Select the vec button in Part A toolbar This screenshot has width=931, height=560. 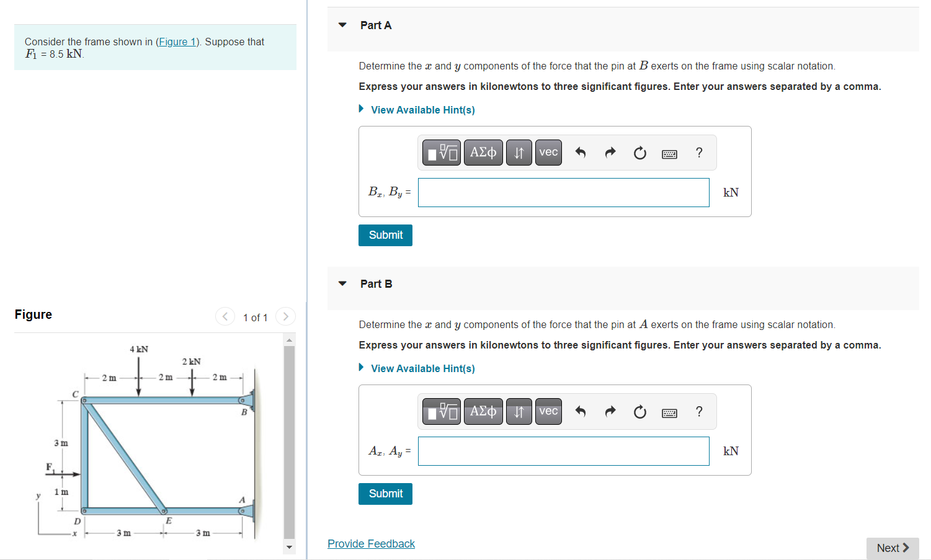[x=548, y=153]
